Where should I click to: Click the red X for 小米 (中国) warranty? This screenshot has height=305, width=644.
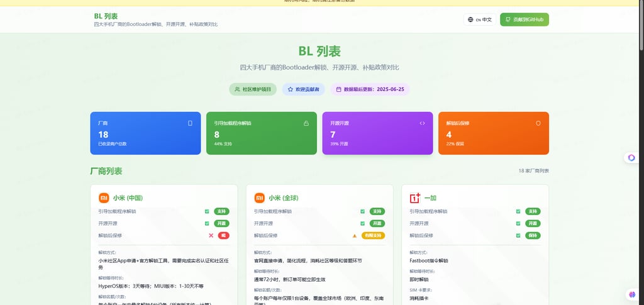click(x=211, y=236)
